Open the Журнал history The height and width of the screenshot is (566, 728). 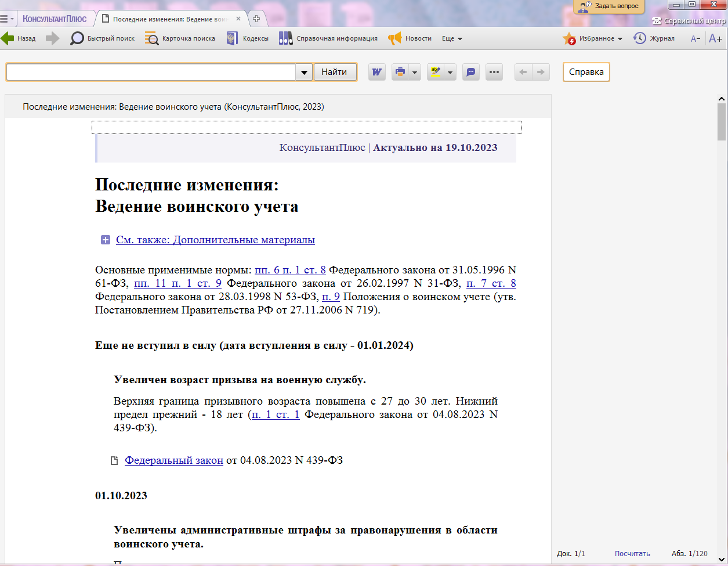pyautogui.click(x=654, y=38)
